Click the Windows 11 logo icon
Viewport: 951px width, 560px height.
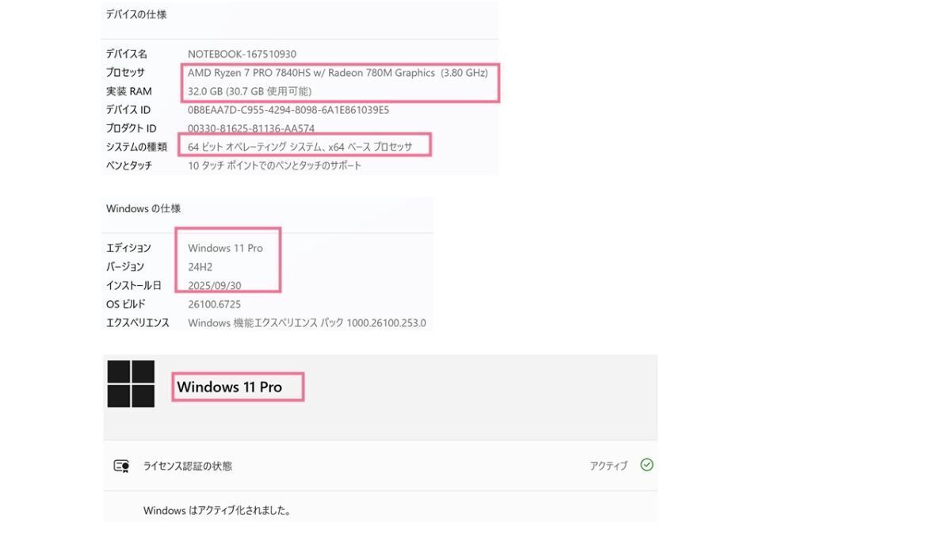(x=131, y=384)
